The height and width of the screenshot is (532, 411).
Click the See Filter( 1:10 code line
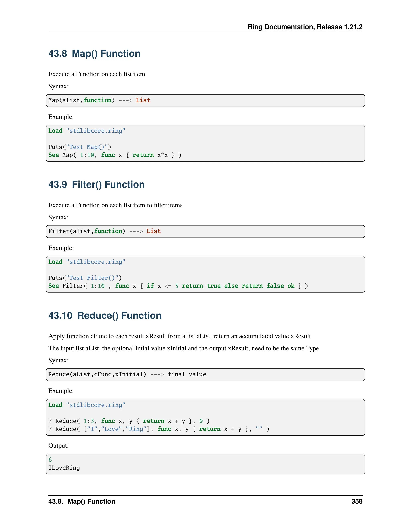tap(178, 286)
